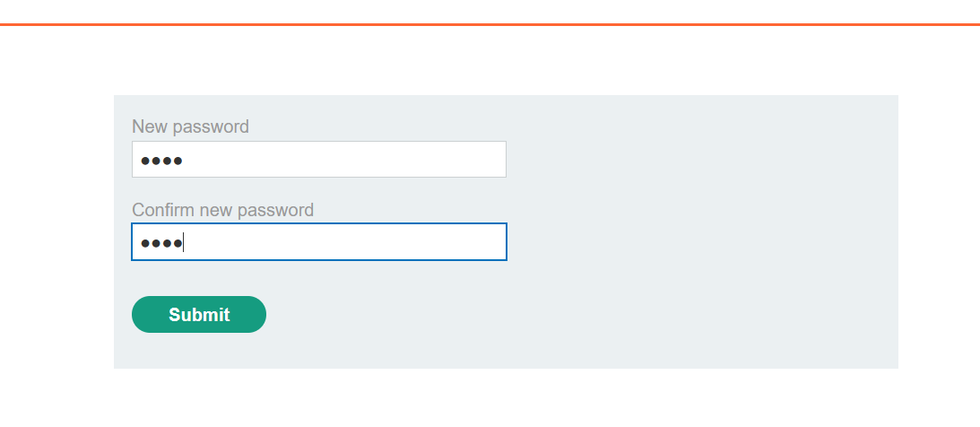Viewport: 980px width, 427px height.
Task: Click the white area above the form panel
Action: [x=490, y=61]
